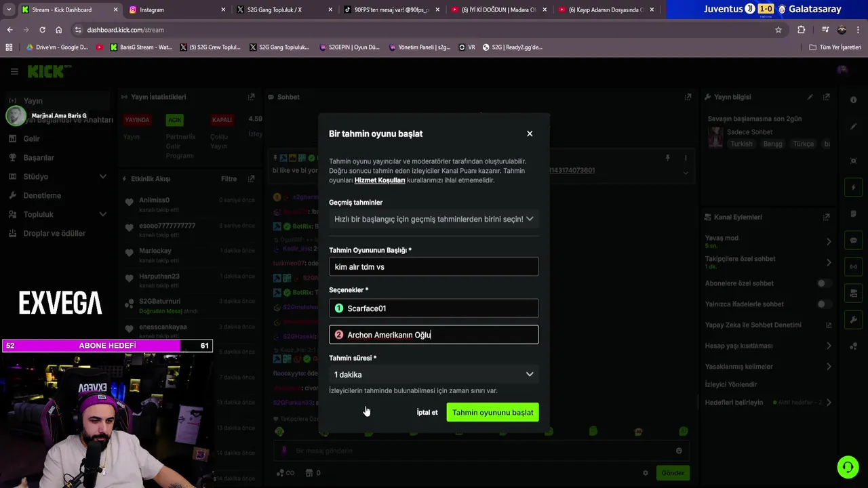Click Anilmiss0 in the activity feed
The width and height of the screenshot is (868, 488).
(154, 200)
